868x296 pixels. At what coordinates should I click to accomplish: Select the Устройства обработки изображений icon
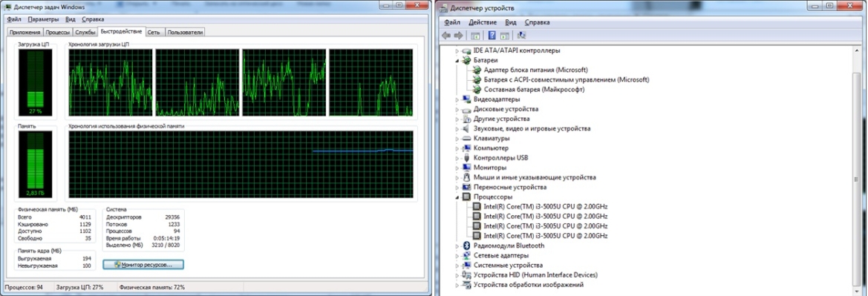pos(466,285)
